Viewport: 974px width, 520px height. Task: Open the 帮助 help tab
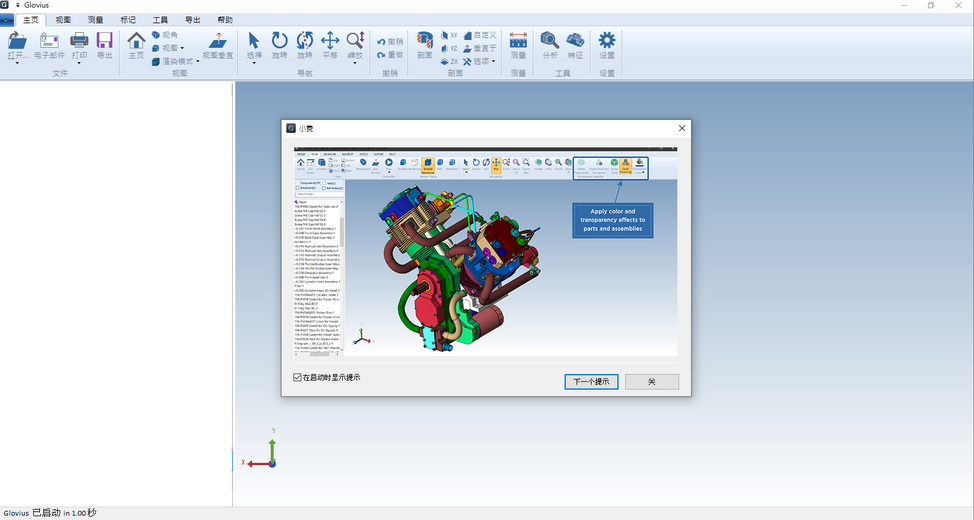coord(225,19)
